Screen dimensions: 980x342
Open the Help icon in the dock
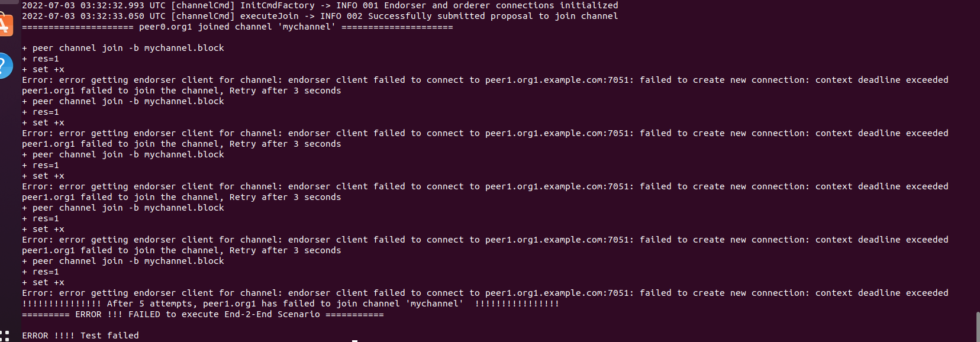click(x=5, y=66)
